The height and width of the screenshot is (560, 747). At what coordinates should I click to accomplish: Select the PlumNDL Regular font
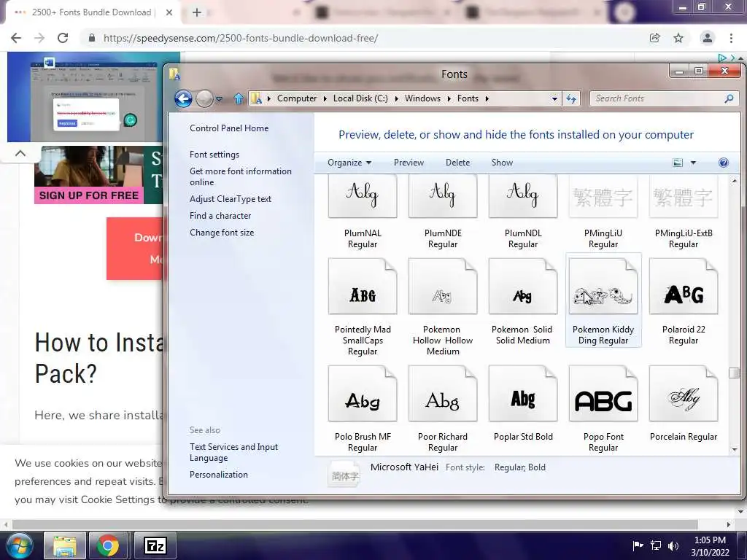522,212
